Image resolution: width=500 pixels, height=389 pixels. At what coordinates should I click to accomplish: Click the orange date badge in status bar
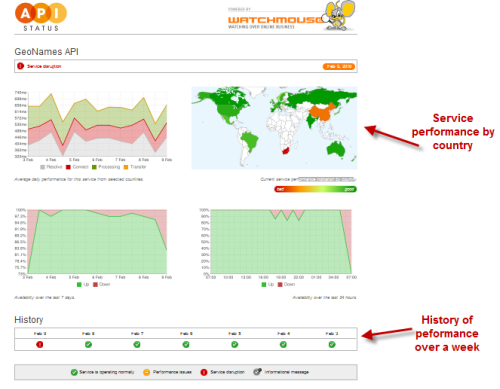pyautogui.click(x=339, y=66)
